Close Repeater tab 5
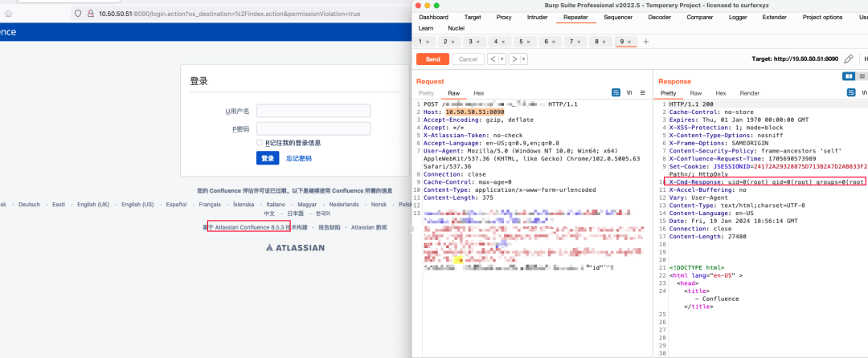Screen dimensions: 868x358 (528, 42)
